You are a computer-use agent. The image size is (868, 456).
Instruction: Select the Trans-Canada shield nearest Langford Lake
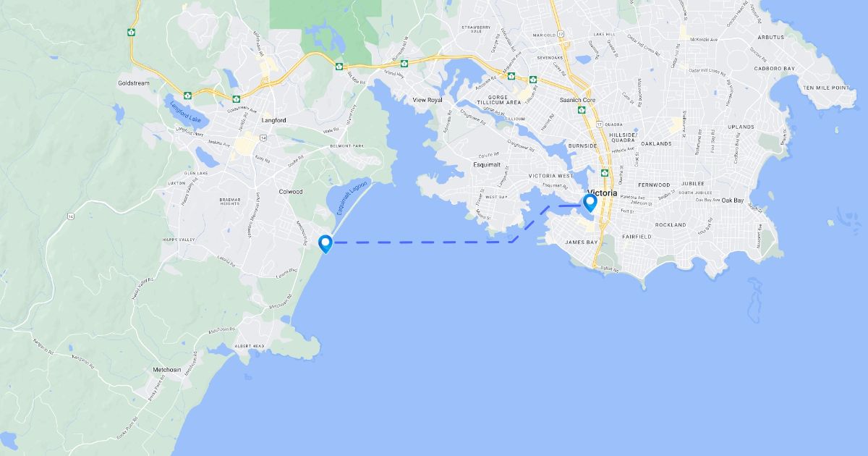pos(187,95)
